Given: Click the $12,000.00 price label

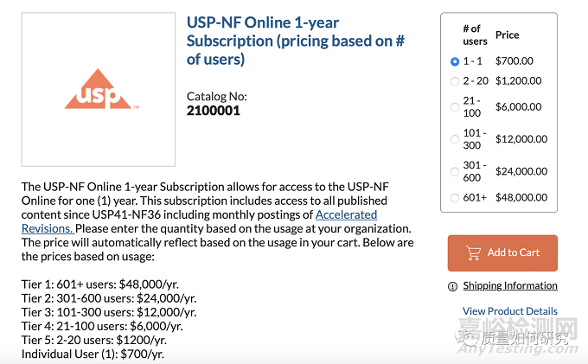Looking at the screenshot, I should tap(521, 139).
